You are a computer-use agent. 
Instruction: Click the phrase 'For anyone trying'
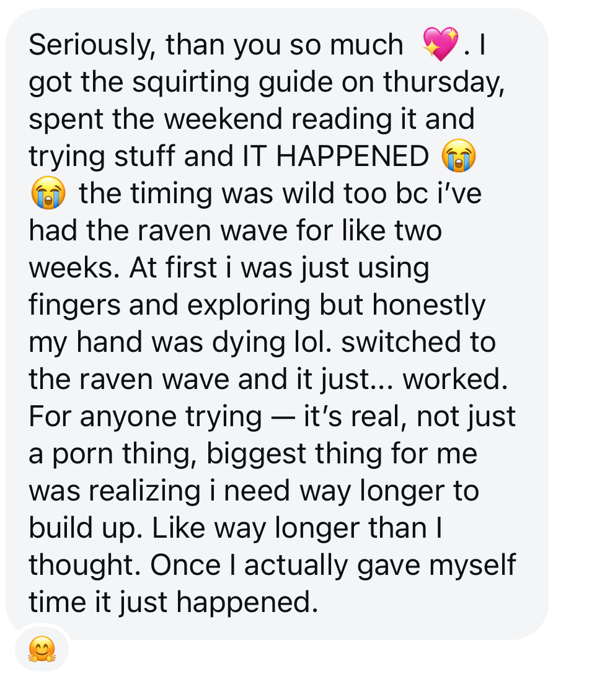click(x=145, y=417)
